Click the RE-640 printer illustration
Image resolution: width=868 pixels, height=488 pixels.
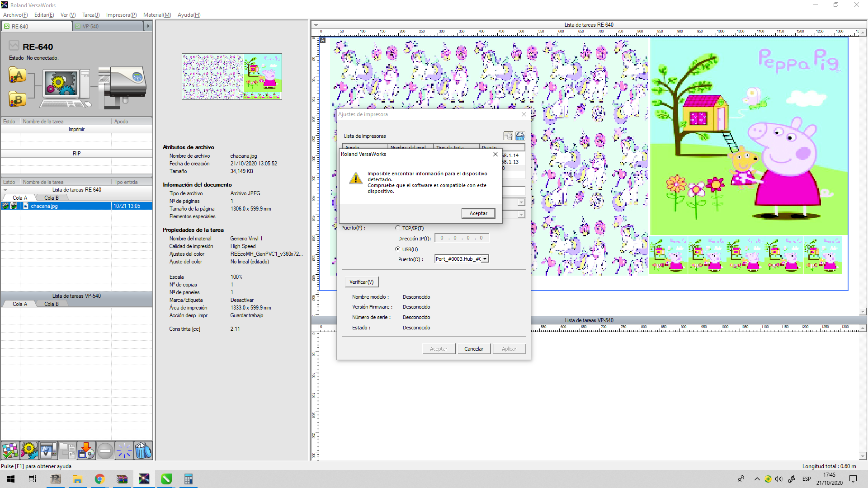point(123,87)
